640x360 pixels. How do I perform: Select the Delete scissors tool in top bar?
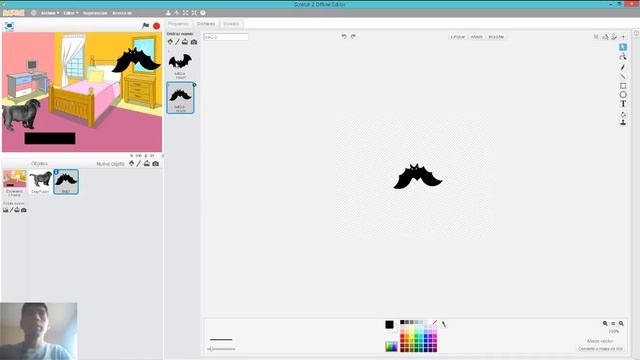click(177, 13)
